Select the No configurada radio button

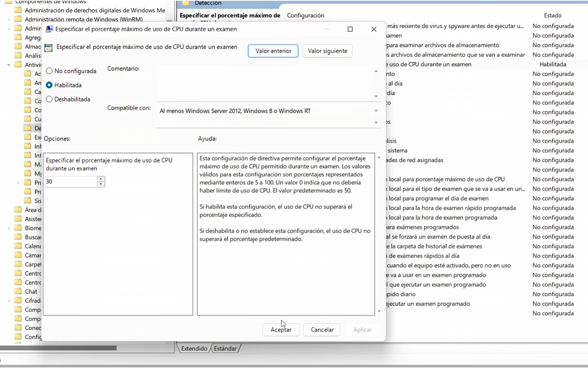click(x=49, y=71)
